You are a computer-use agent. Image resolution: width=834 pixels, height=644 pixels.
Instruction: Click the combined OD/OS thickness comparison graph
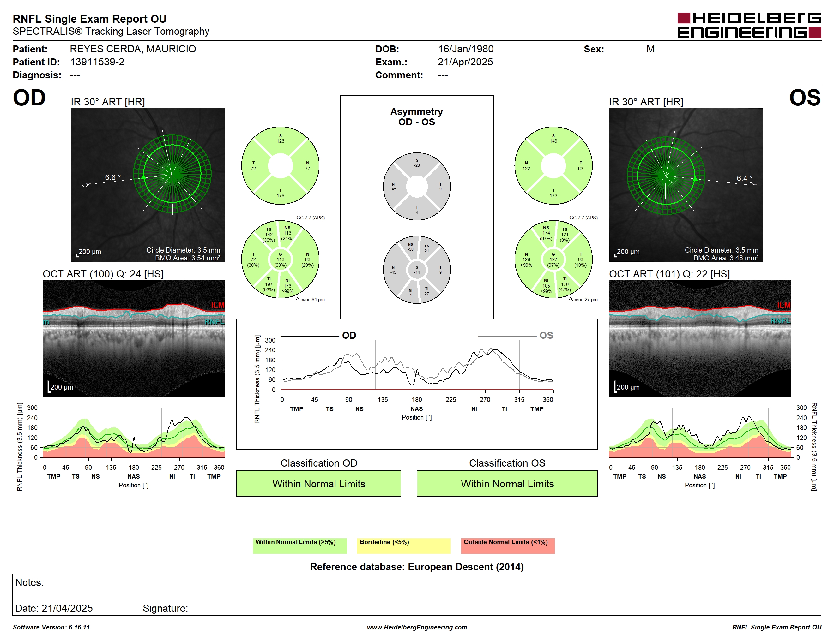coord(417,365)
